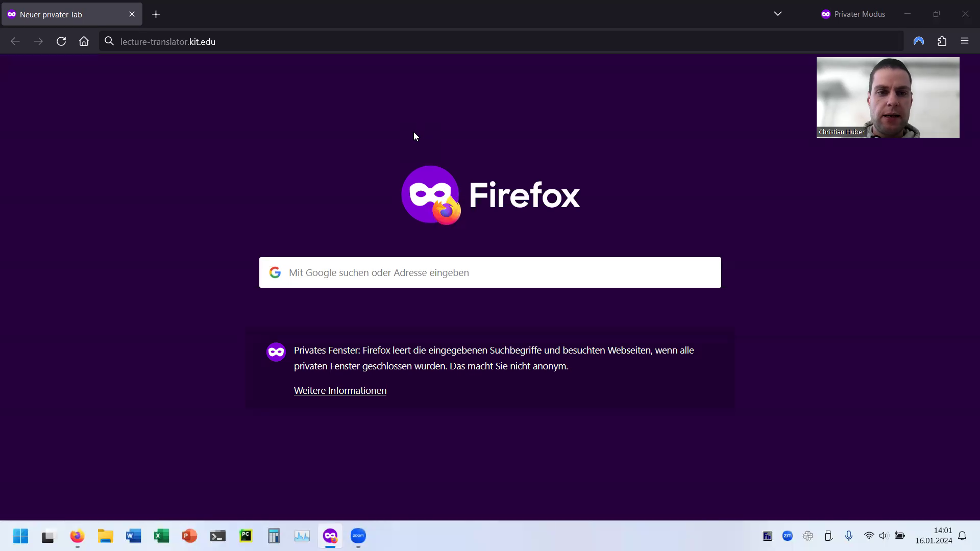Open Microsoft Word from the taskbar

tap(134, 536)
